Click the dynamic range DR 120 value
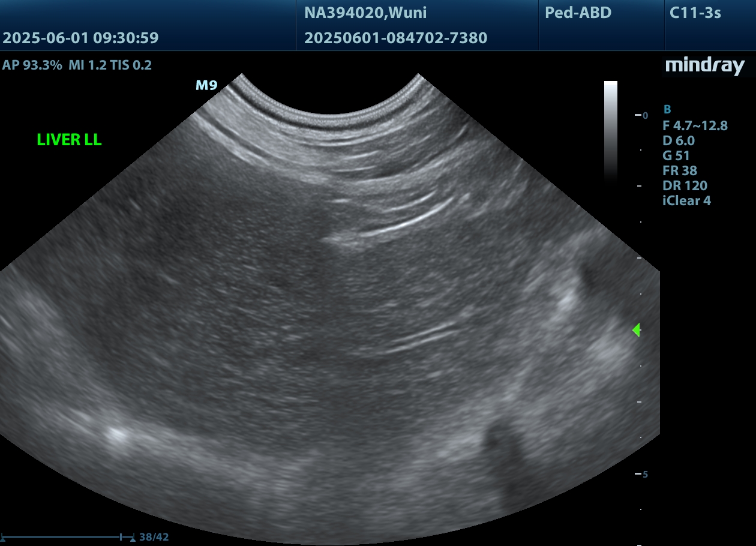The width and height of the screenshot is (756, 546). pos(684,186)
